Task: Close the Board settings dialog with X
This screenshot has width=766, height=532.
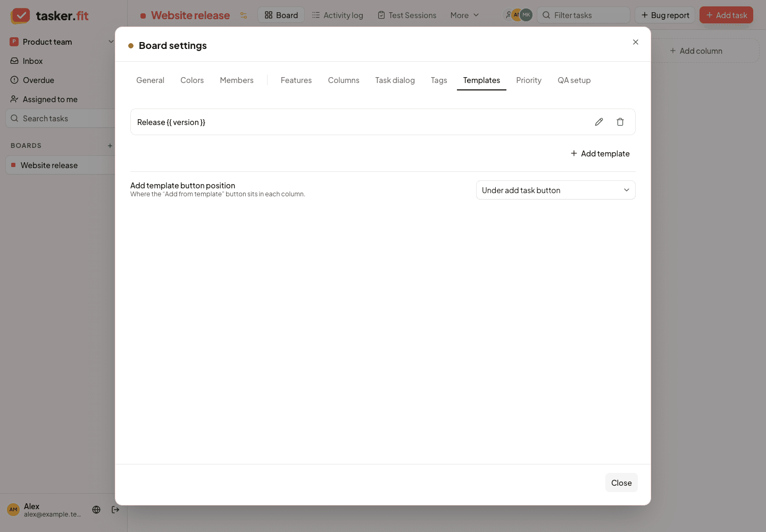Action: pyautogui.click(x=636, y=42)
